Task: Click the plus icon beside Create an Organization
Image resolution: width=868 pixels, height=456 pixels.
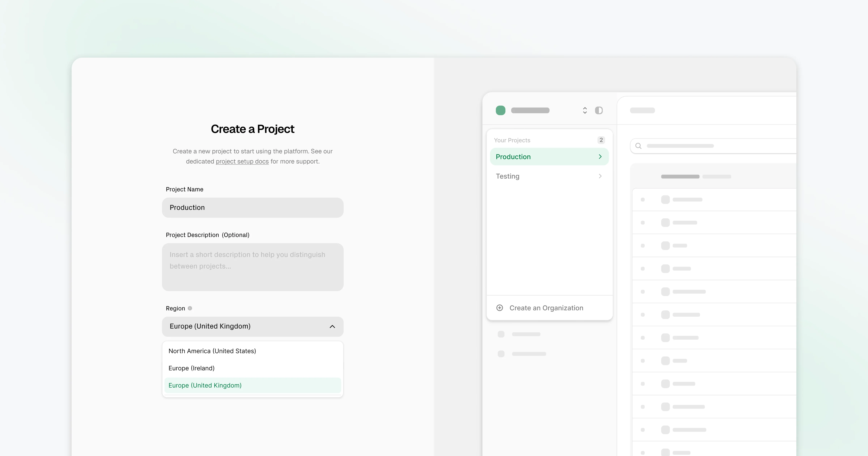Action: tap(500, 308)
